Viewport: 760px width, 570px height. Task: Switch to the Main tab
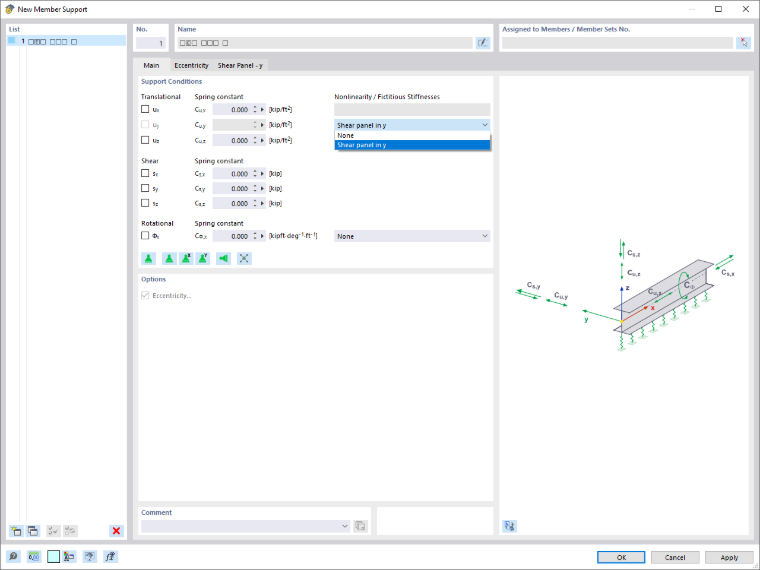coord(151,65)
